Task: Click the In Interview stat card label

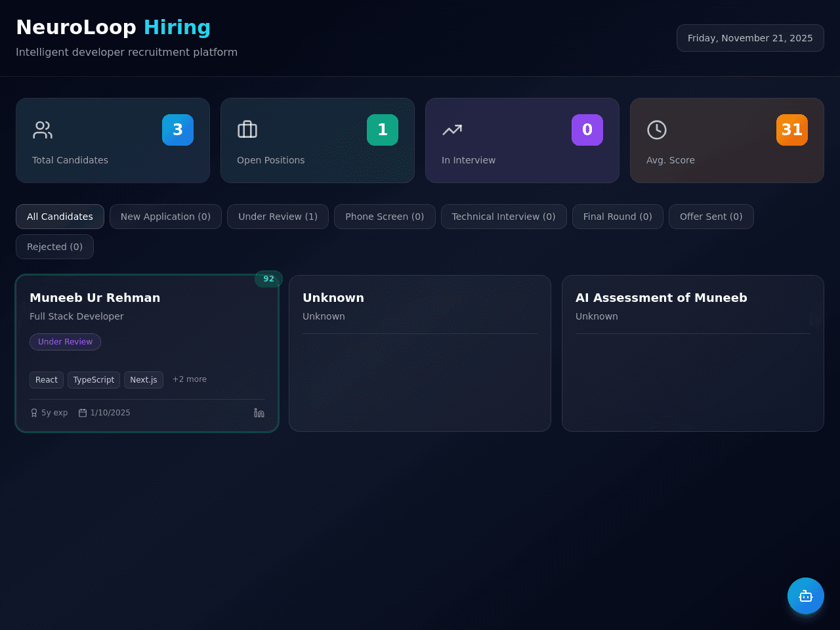Action: pos(469,160)
